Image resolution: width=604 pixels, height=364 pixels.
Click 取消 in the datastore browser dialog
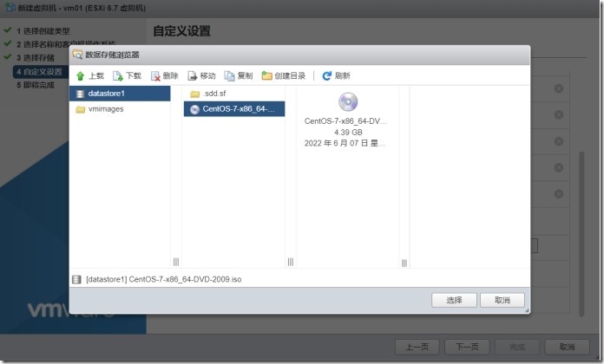(502, 300)
